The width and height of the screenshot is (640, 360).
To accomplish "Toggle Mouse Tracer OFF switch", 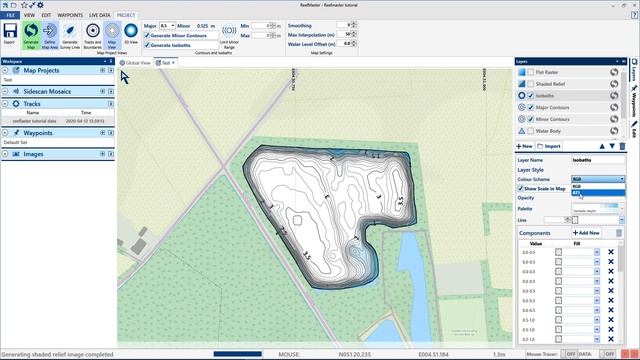I will click(x=569, y=354).
